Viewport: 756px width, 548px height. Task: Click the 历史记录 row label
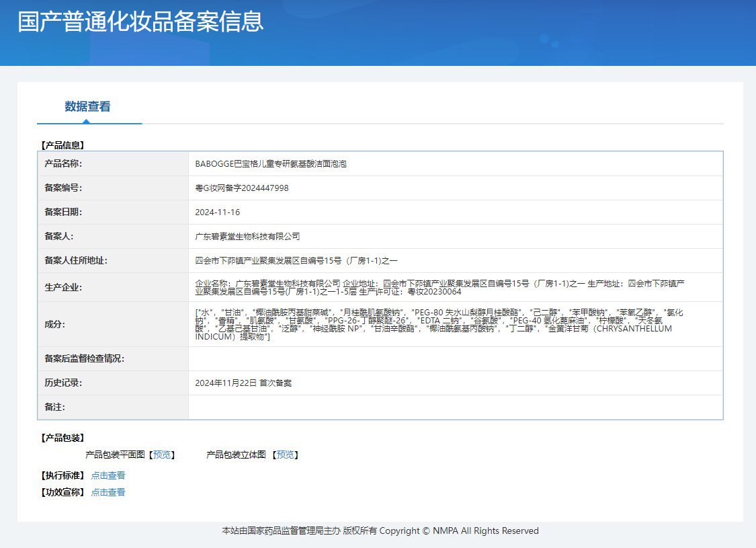point(63,383)
